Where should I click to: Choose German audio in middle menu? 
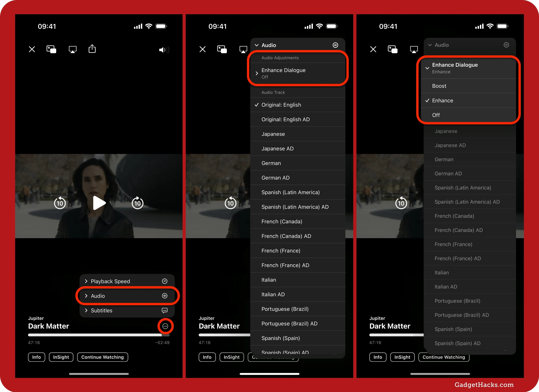click(x=298, y=163)
